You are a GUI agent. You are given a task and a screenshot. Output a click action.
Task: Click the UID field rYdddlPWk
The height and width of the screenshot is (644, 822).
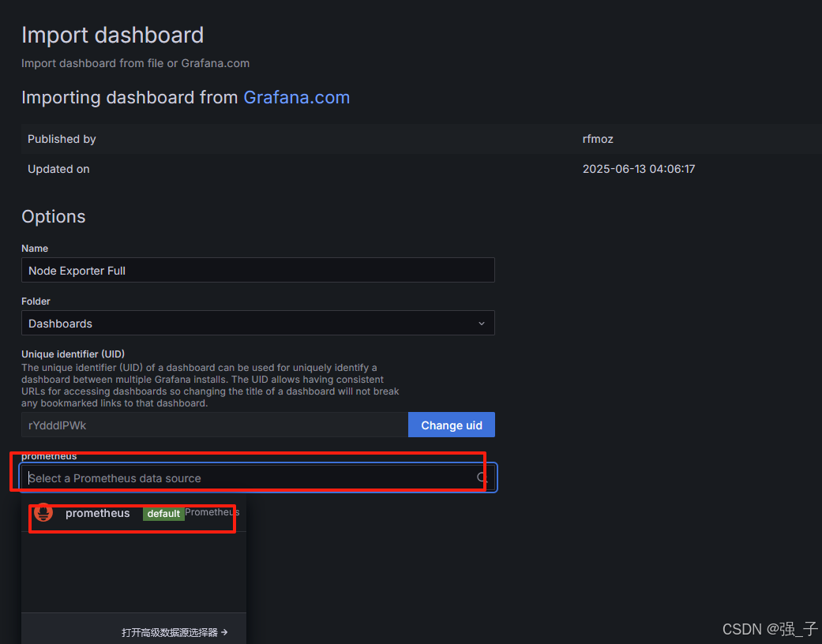[215, 425]
